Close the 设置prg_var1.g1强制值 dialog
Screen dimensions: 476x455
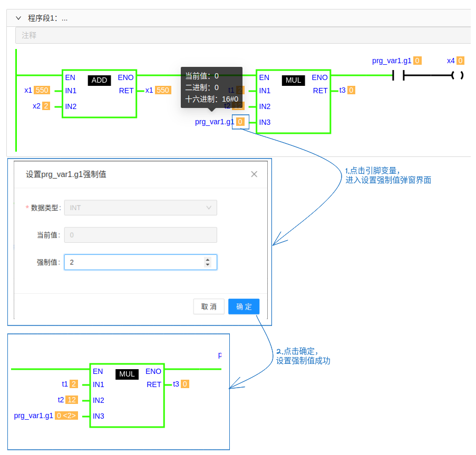pyautogui.click(x=254, y=174)
